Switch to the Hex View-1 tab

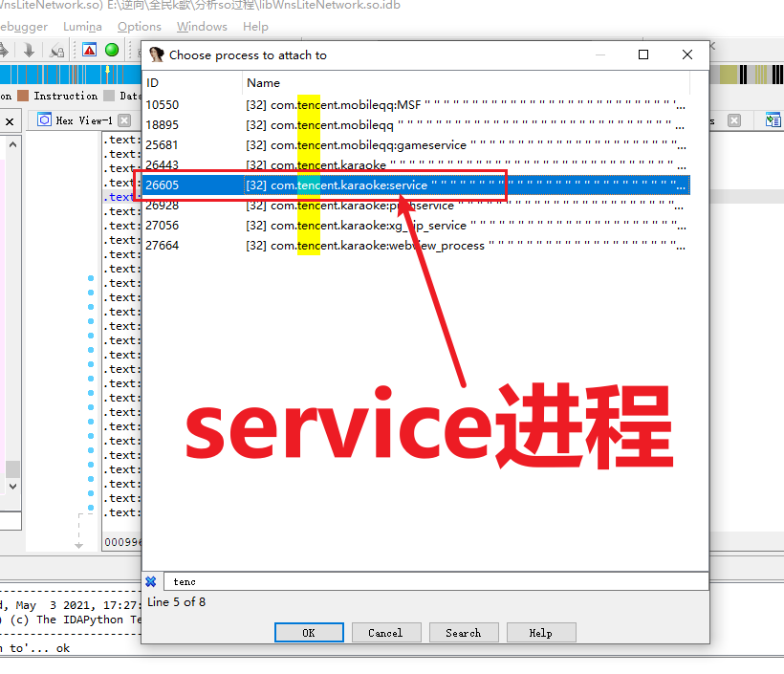pyautogui.click(x=84, y=120)
